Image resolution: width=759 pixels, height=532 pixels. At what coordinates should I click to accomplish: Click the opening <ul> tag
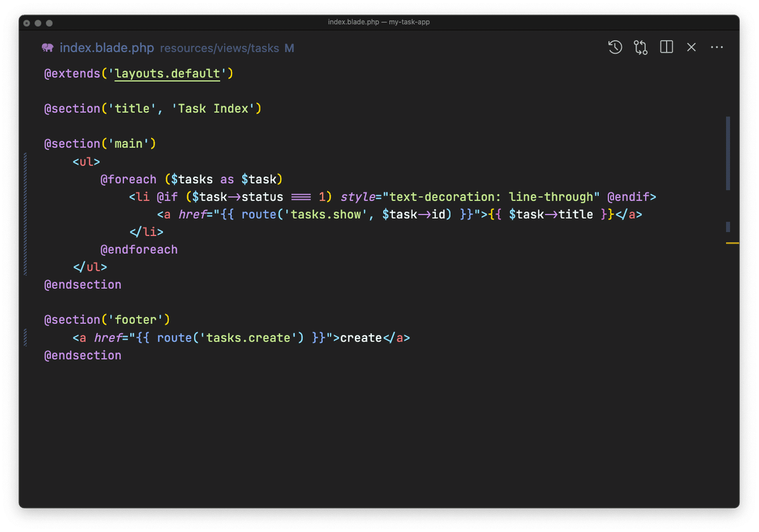[x=86, y=162]
